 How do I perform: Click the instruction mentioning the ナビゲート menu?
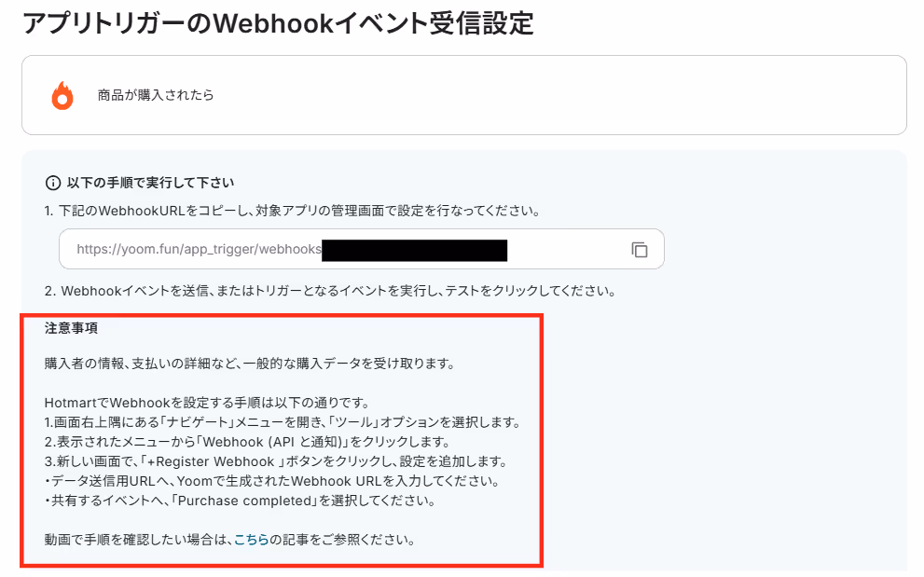(283, 422)
